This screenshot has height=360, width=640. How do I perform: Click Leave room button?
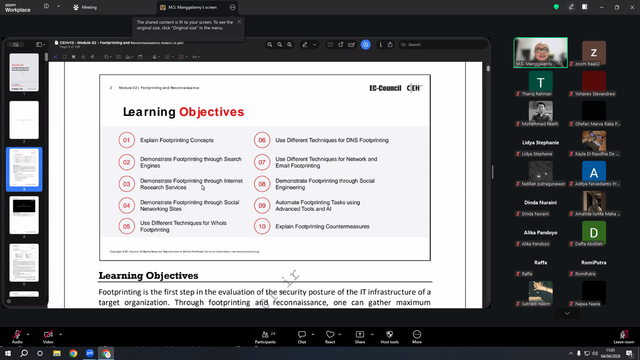(x=624, y=337)
